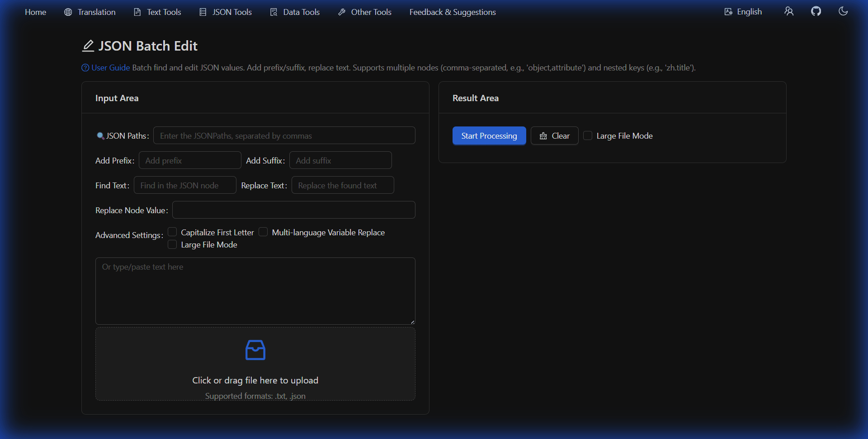The width and height of the screenshot is (868, 439).
Task: Click the magnifier icon next to JSON Paths
Action: point(100,135)
